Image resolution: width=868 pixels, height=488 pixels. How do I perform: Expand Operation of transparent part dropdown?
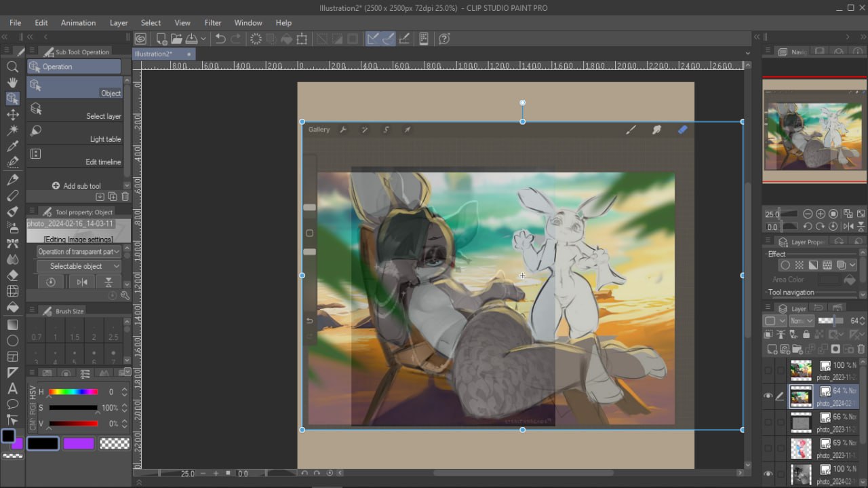click(79, 251)
